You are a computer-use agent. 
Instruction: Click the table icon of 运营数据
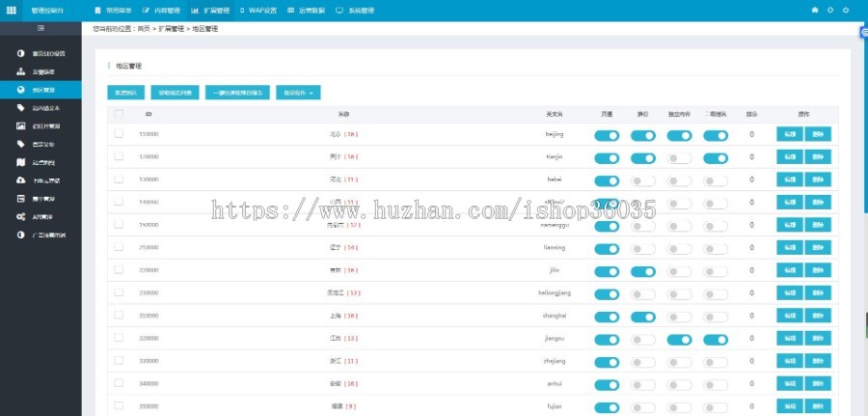point(290,10)
